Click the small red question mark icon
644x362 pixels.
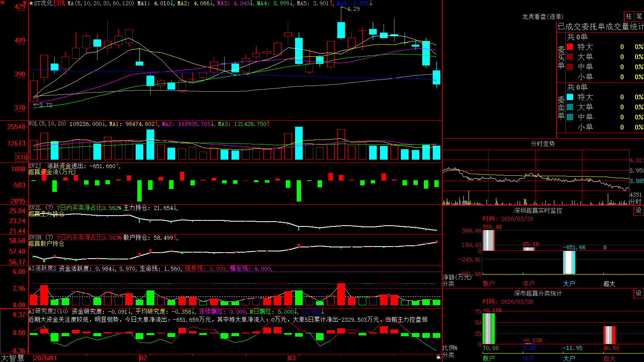tap(25, 3)
